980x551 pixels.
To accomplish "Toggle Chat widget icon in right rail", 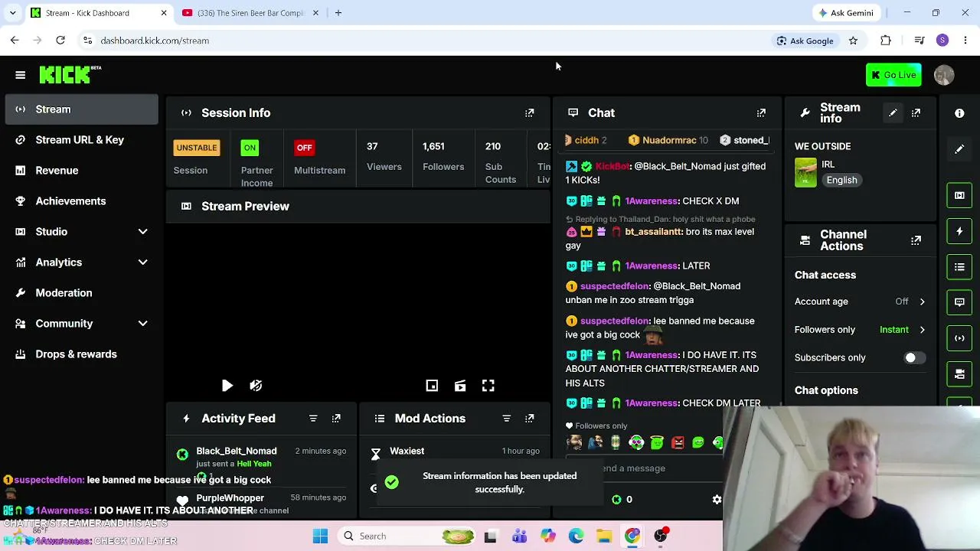I will click(x=959, y=302).
